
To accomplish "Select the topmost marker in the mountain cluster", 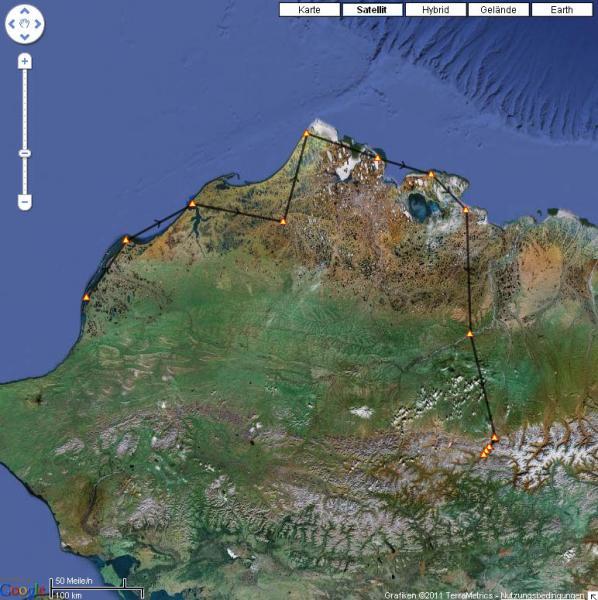I will click(494, 437).
